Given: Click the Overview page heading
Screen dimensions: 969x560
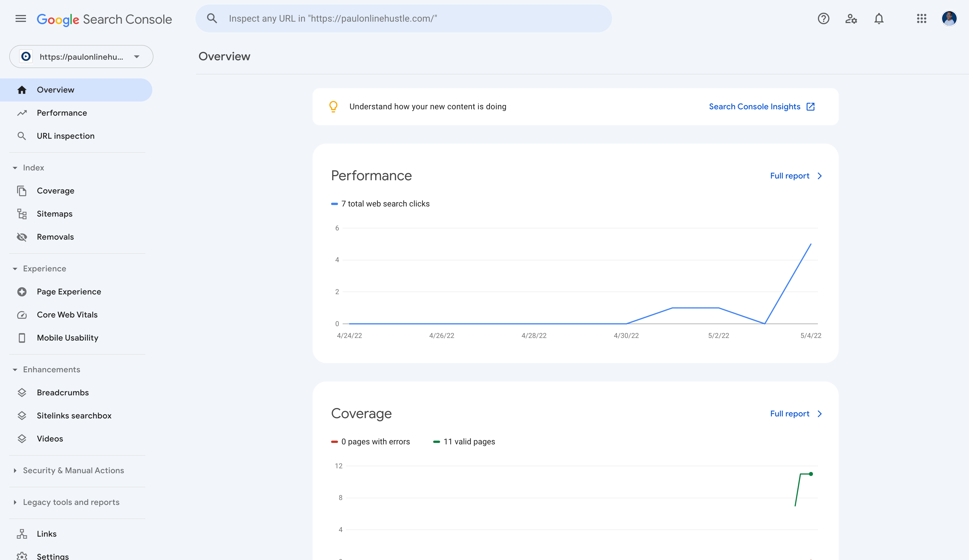Looking at the screenshot, I should 224,57.
